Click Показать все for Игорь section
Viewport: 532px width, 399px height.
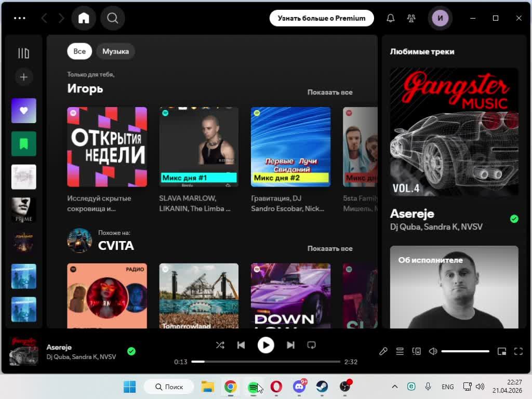330,92
